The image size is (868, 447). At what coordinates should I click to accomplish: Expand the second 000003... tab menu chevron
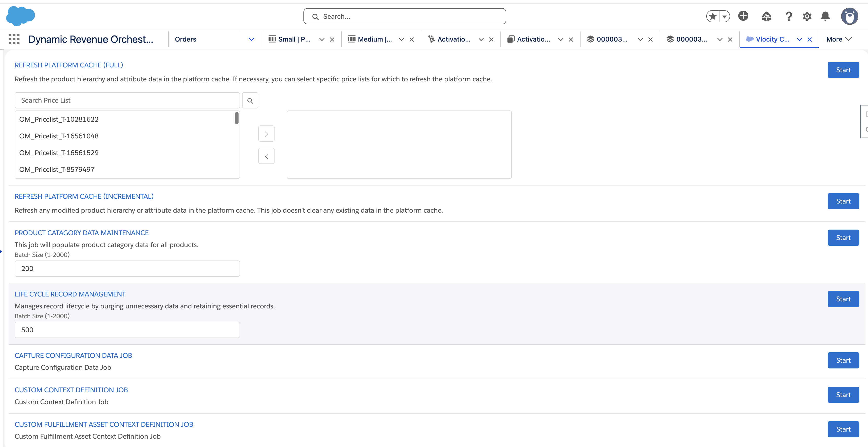point(719,40)
